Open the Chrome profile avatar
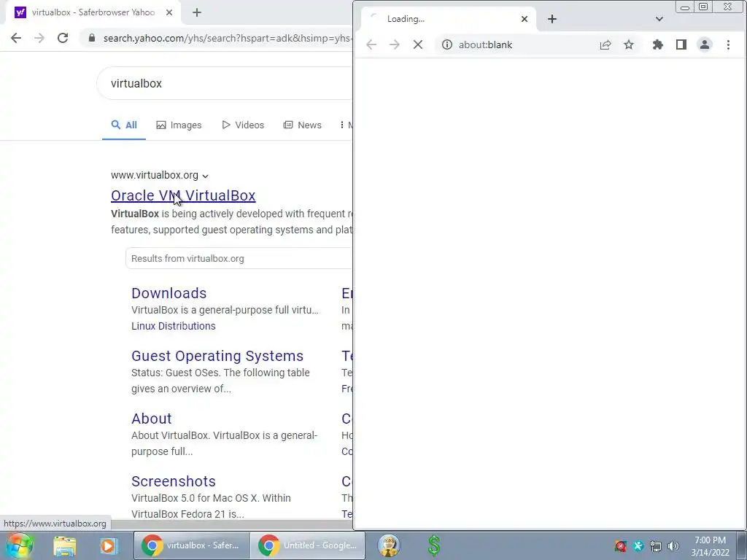 [705, 44]
